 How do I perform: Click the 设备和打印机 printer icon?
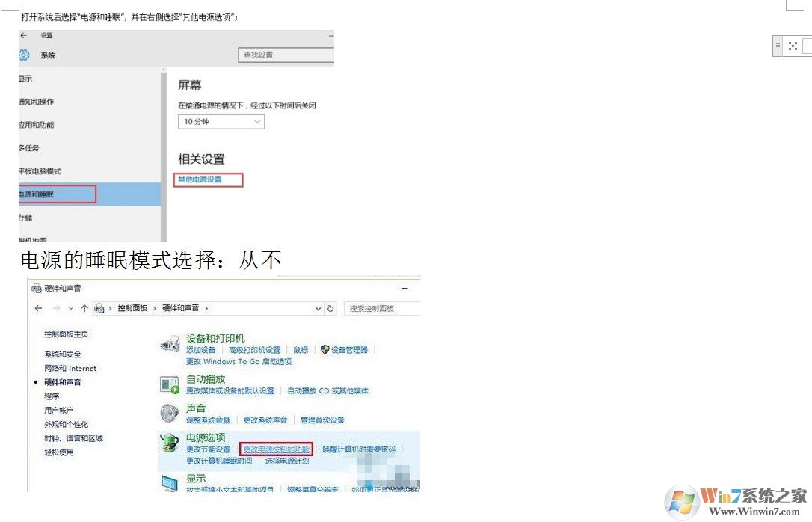pyautogui.click(x=169, y=344)
